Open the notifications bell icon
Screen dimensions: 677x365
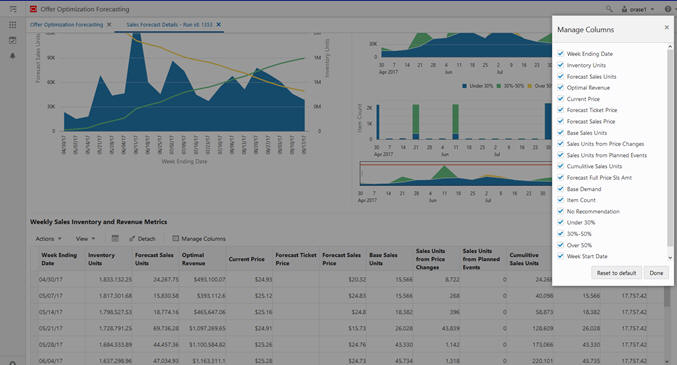[13, 56]
